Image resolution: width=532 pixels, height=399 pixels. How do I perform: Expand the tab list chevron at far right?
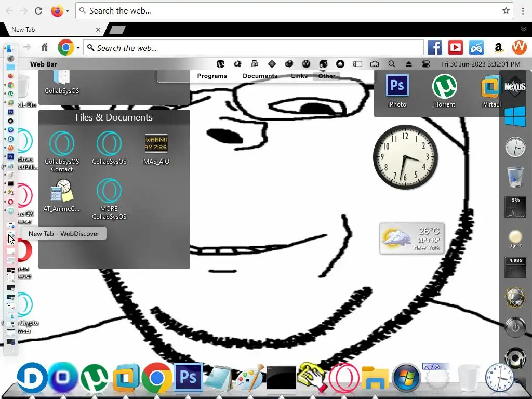pyautogui.click(x=524, y=29)
